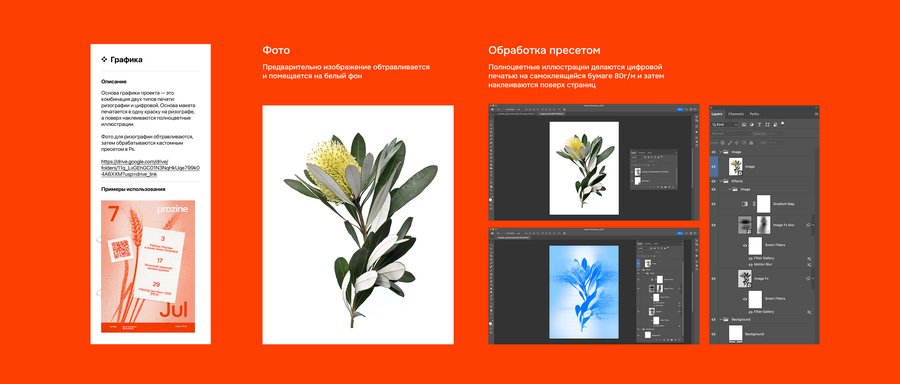Open the blend mode dropdown

[731, 134]
